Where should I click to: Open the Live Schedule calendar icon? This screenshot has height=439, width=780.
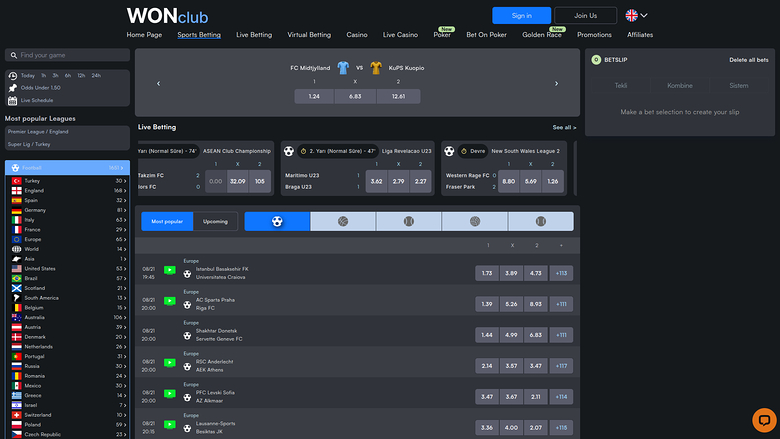(13, 100)
